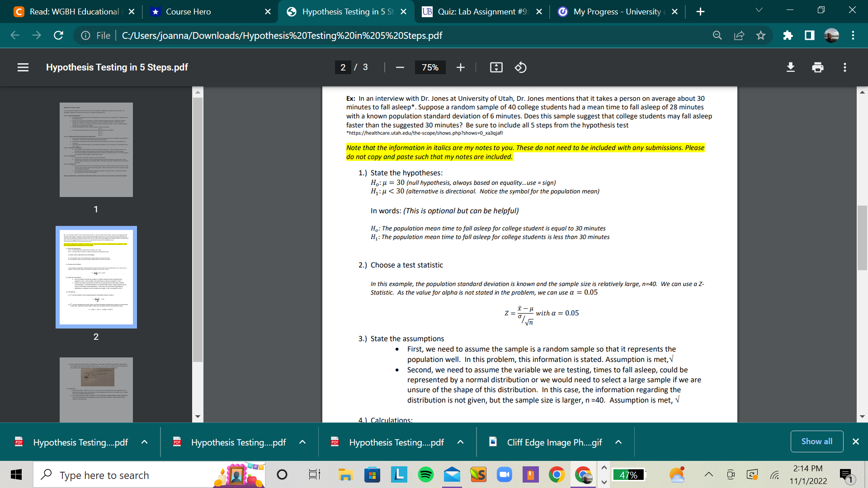Zoom out on the PDF
868x488 pixels.
(400, 67)
